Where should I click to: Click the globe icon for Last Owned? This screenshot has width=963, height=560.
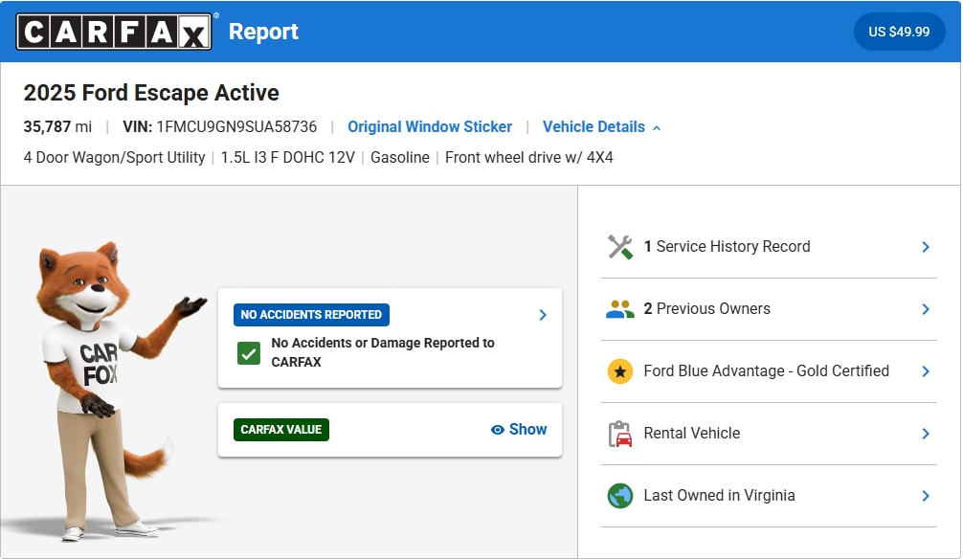click(620, 496)
